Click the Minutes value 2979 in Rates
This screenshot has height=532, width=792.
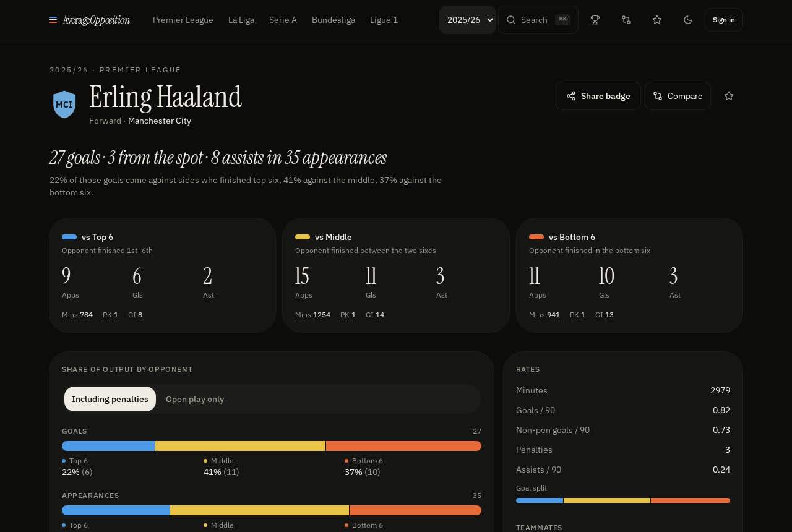(x=720, y=390)
